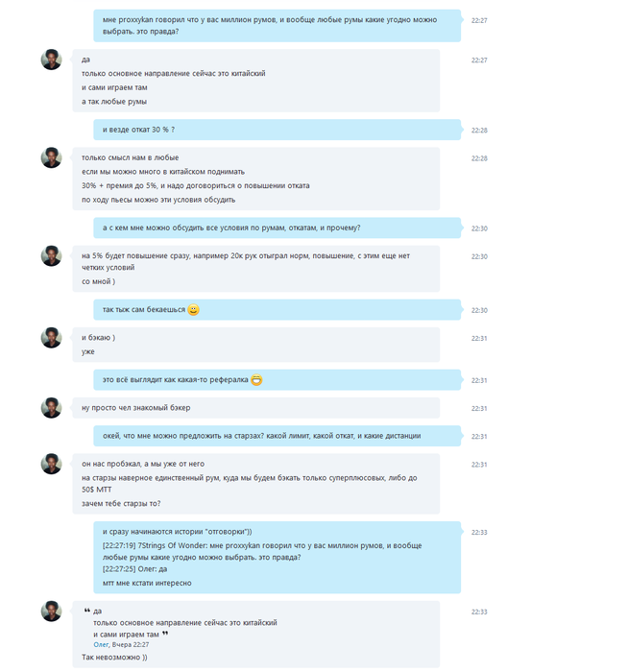Viewport: 627px width, 672px height.
Task: Click avatar beside the quoted 'Так невозможно' message
Action: point(52,612)
